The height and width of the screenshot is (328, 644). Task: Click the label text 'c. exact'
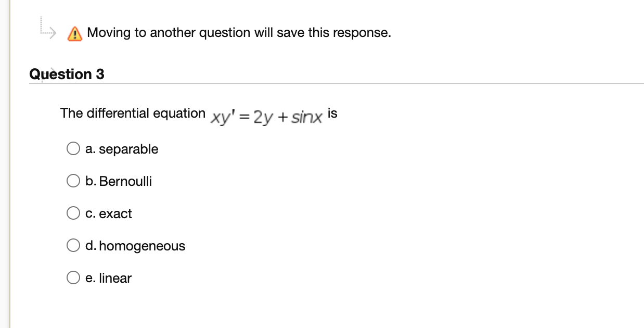pos(108,213)
